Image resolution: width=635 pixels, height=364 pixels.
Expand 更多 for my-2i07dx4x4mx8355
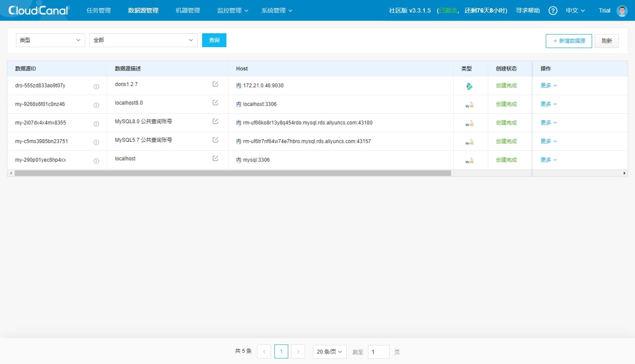point(548,123)
